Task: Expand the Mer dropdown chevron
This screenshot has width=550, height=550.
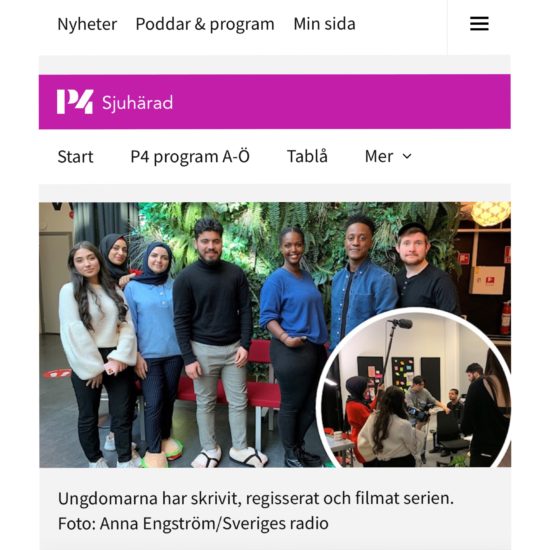Action: coord(407,156)
